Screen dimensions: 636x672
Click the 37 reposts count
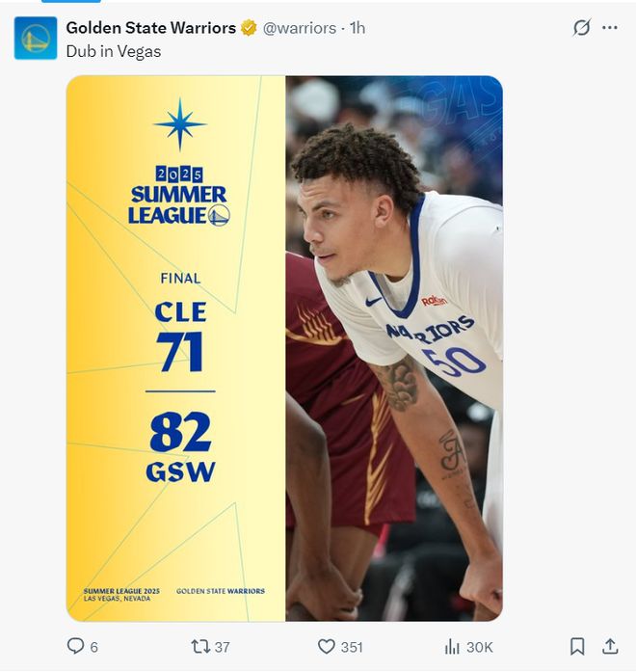222,647
